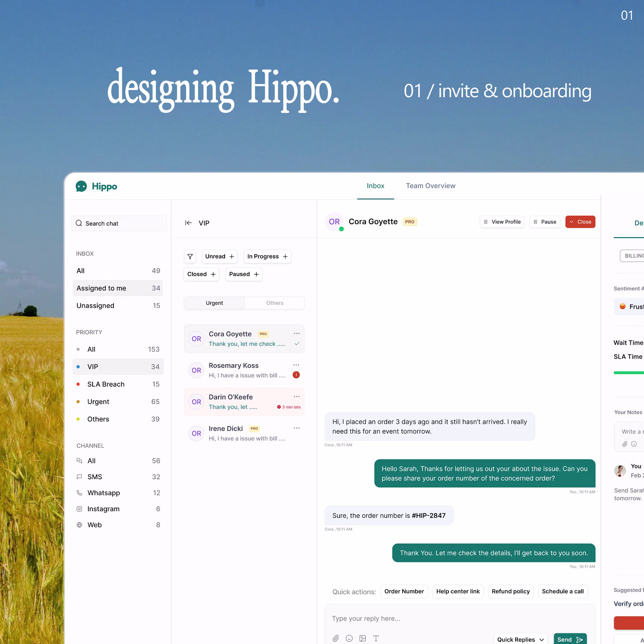The height and width of the screenshot is (644, 644).
Task: Insert Order Number quick action
Action: point(404,591)
